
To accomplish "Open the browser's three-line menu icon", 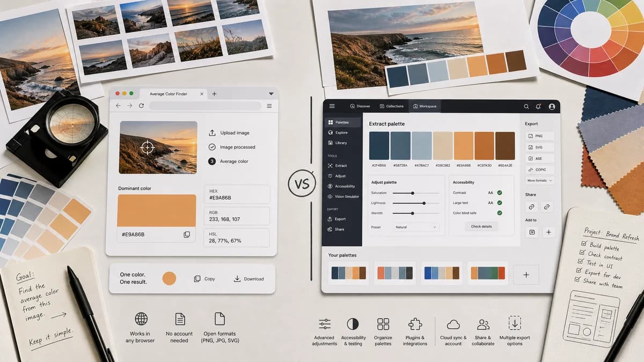I will [x=269, y=106].
